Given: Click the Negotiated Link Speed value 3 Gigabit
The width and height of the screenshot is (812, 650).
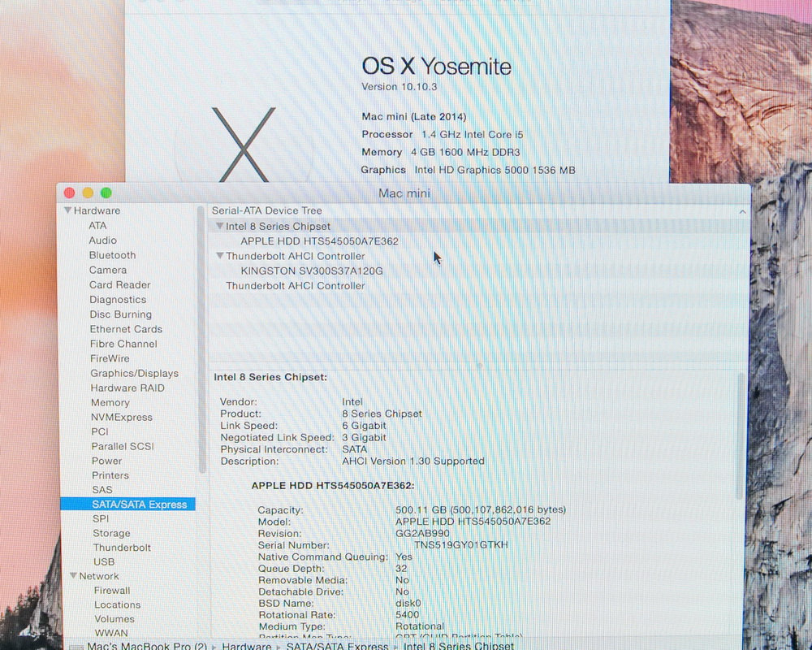Looking at the screenshot, I should coord(364,437).
